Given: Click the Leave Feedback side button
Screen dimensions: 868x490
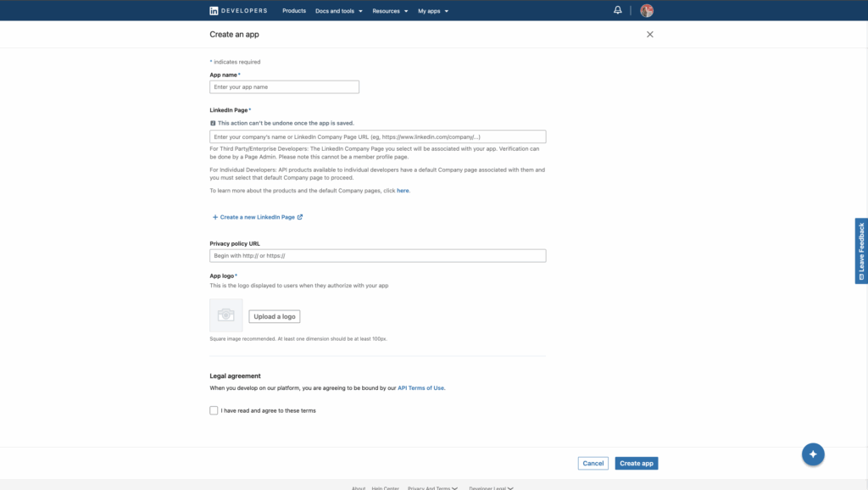Looking at the screenshot, I should (x=860, y=250).
